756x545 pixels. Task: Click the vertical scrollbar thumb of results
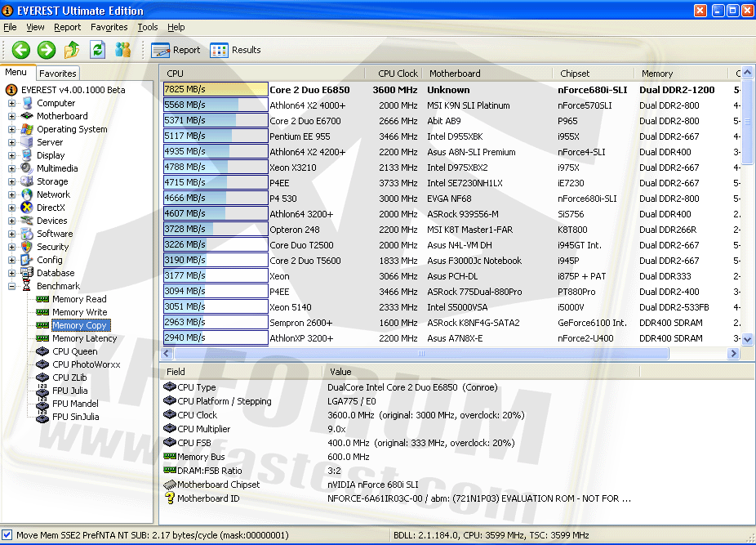[747, 122]
